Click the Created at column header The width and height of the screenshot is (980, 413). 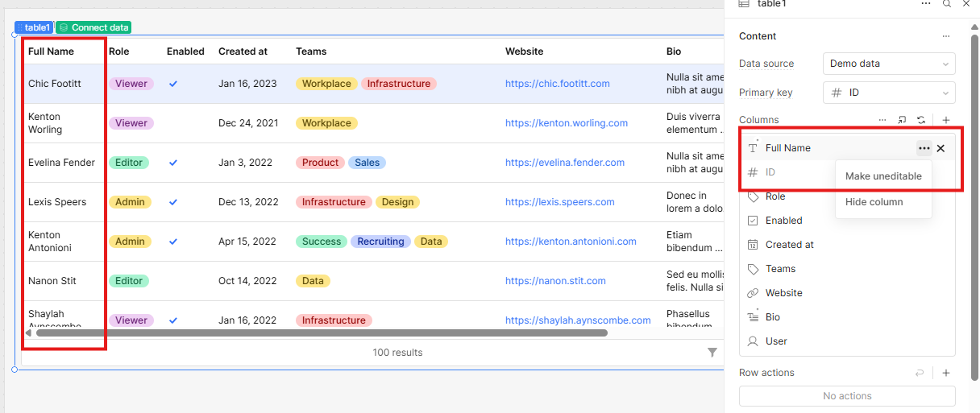click(243, 52)
